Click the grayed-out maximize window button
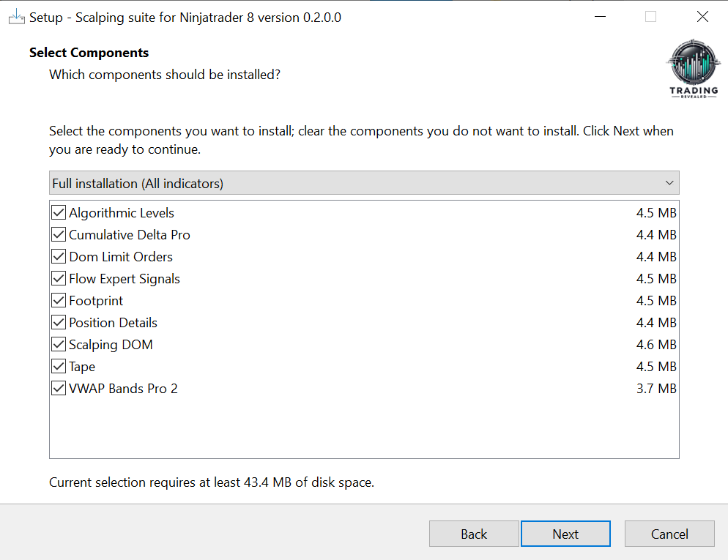This screenshot has height=560, width=728. [x=650, y=17]
